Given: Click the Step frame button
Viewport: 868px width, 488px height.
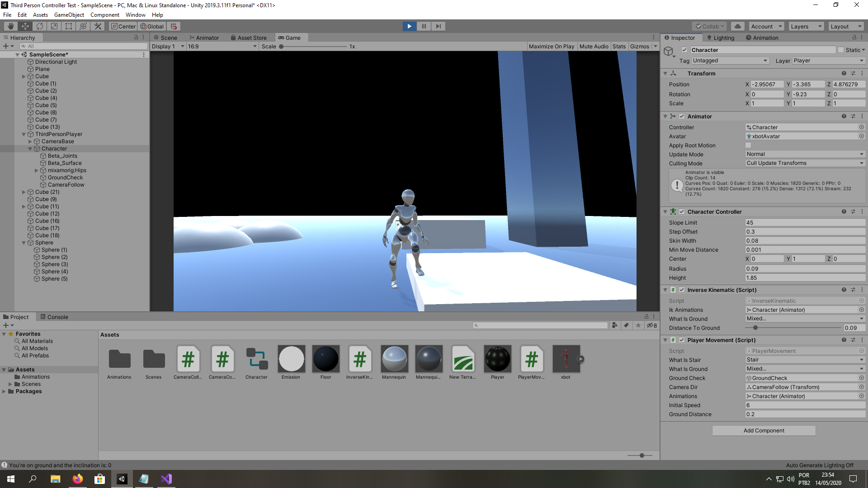Looking at the screenshot, I should [438, 26].
